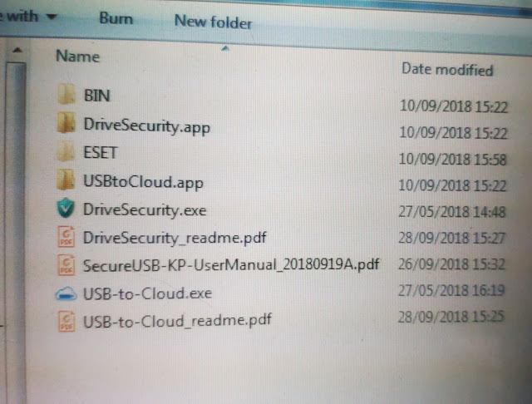Open the 'with' dropdown arrow in toolbar
The image size is (532, 404).
[x=51, y=17]
